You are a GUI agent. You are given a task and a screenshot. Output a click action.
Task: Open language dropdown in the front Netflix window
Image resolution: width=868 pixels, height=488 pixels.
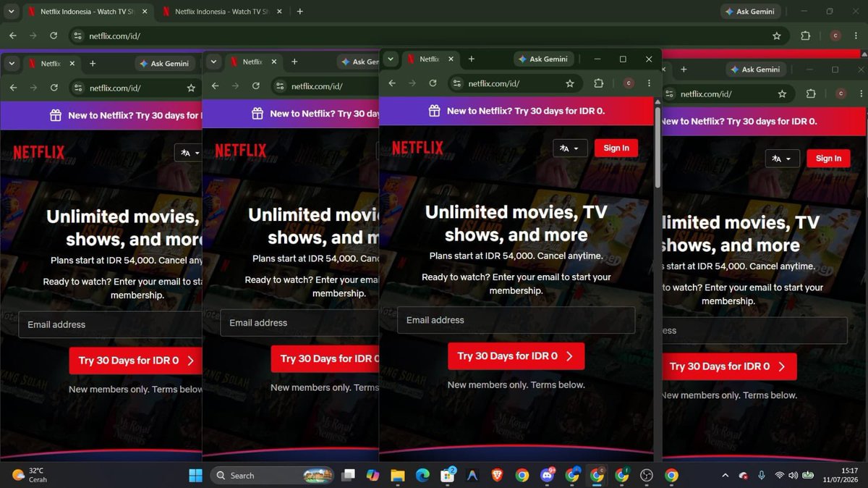[570, 148]
